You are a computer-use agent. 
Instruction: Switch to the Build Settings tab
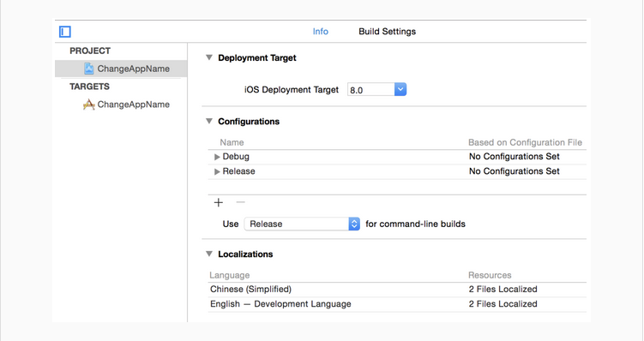(x=388, y=32)
